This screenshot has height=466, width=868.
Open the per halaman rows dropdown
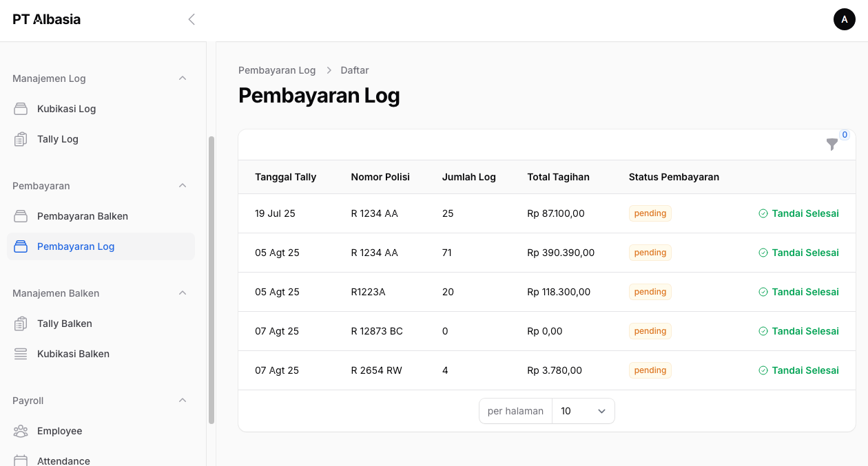(x=583, y=411)
